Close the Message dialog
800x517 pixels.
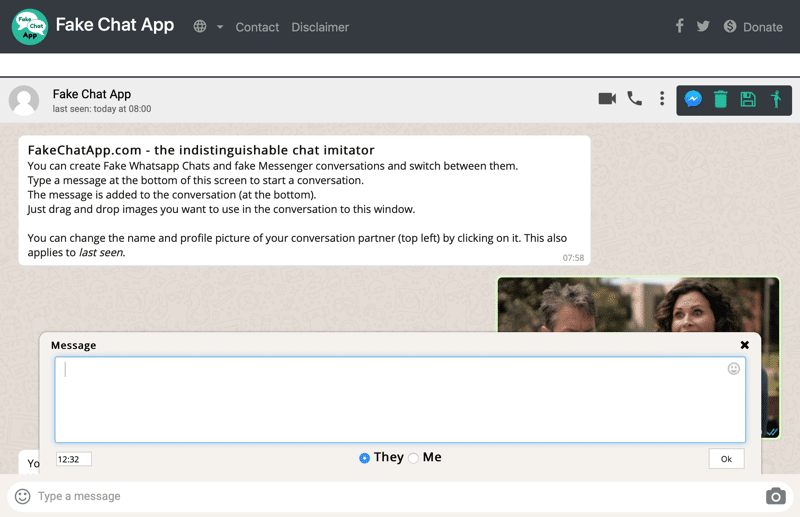[x=744, y=345]
